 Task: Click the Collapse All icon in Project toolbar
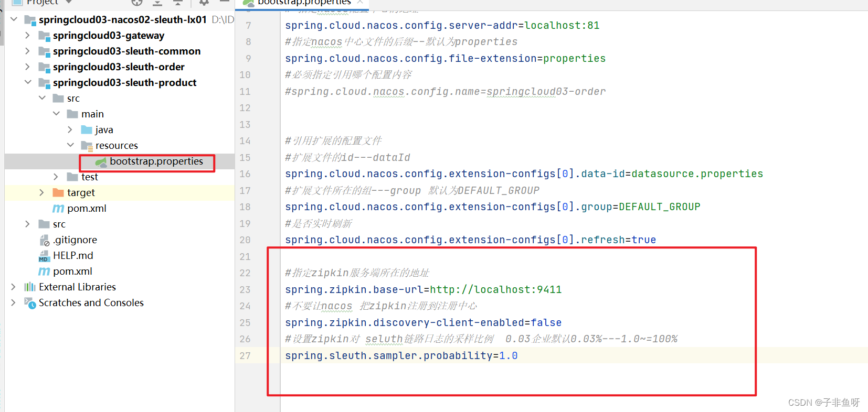(x=178, y=2)
